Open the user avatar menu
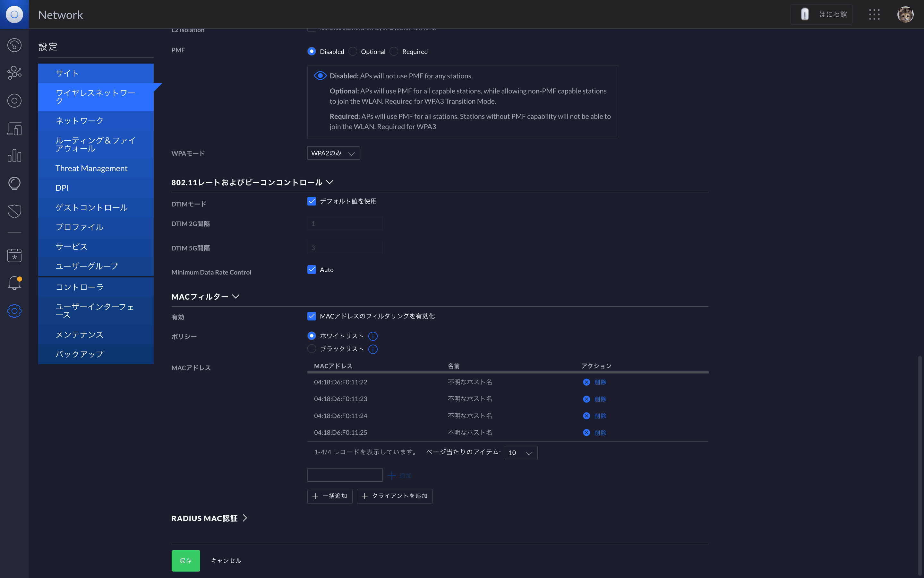The height and width of the screenshot is (578, 924). [905, 14]
